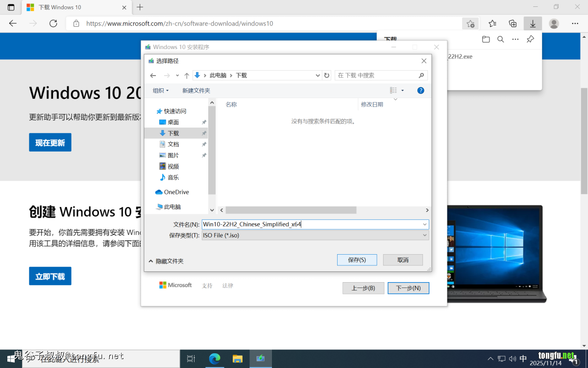Image resolution: width=588 pixels, height=368 pixels.
Task: Click the back arrow in file dialog
Action: (x=153, y=76)
